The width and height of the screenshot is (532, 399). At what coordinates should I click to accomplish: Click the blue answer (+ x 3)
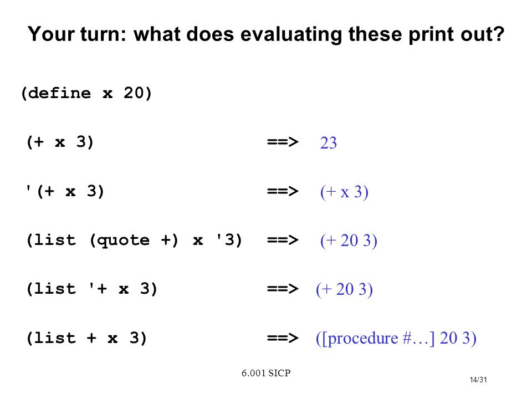click(x=344, y=192)
